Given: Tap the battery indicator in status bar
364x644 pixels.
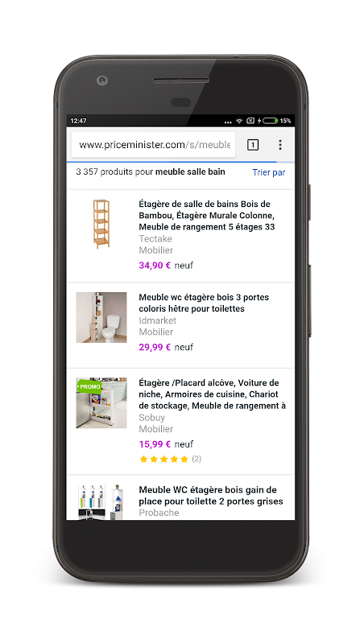Looking at the screenshot, I should [271, 121].
